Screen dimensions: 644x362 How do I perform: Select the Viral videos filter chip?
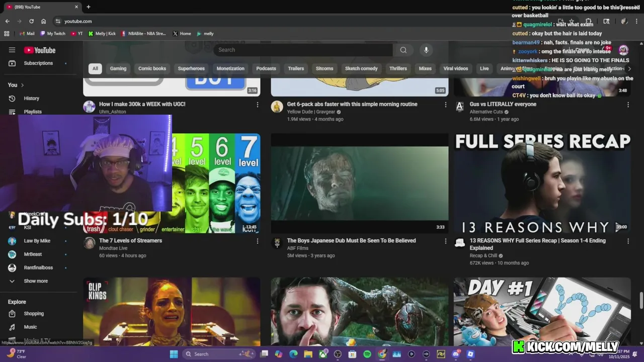(x=455, y=68)
